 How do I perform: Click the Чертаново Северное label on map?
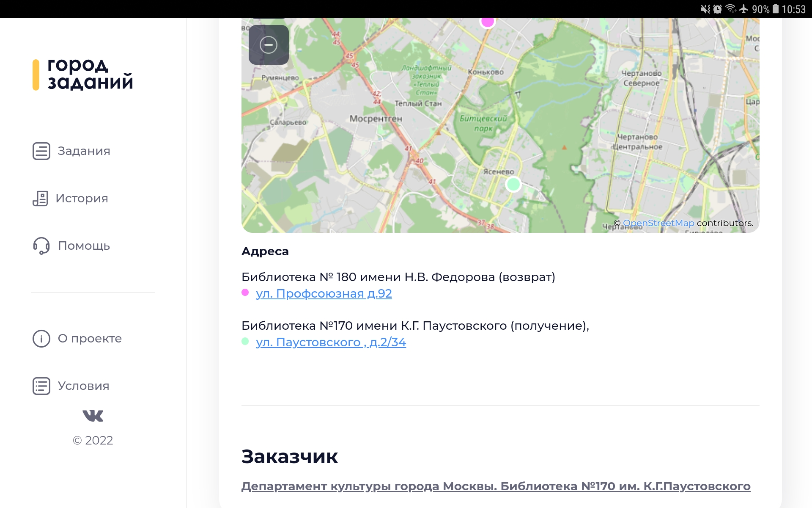click(642, 78)
